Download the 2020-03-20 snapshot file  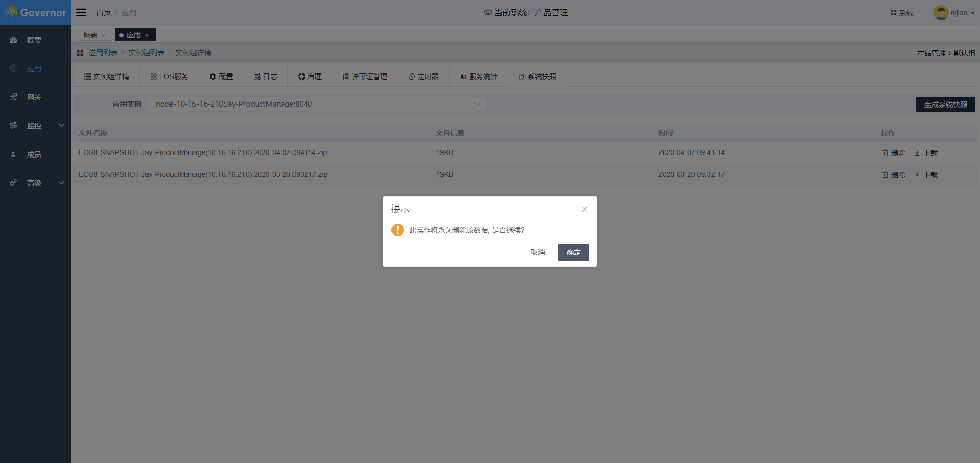click(x=926, y=175)
